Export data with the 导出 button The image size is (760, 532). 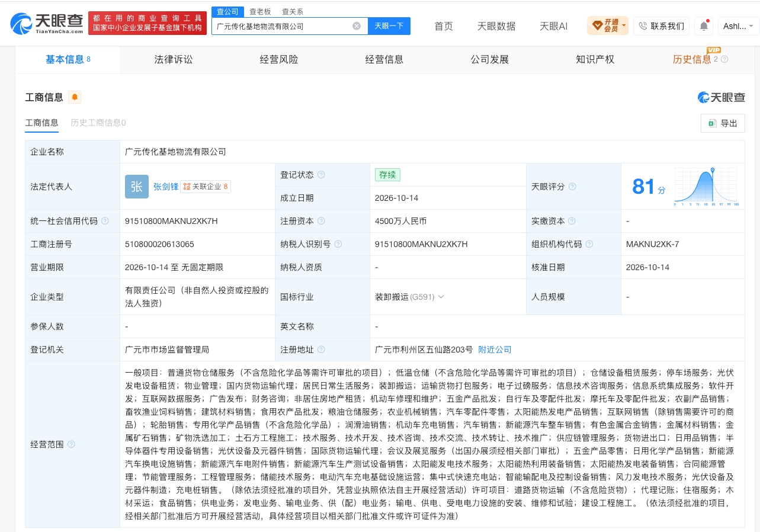click(723, 123)
